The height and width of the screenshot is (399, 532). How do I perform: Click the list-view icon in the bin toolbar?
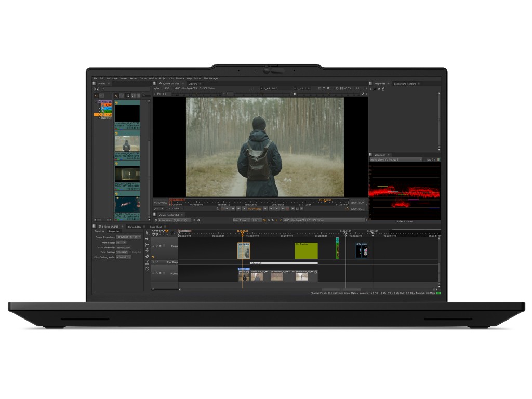pos(134,96)
